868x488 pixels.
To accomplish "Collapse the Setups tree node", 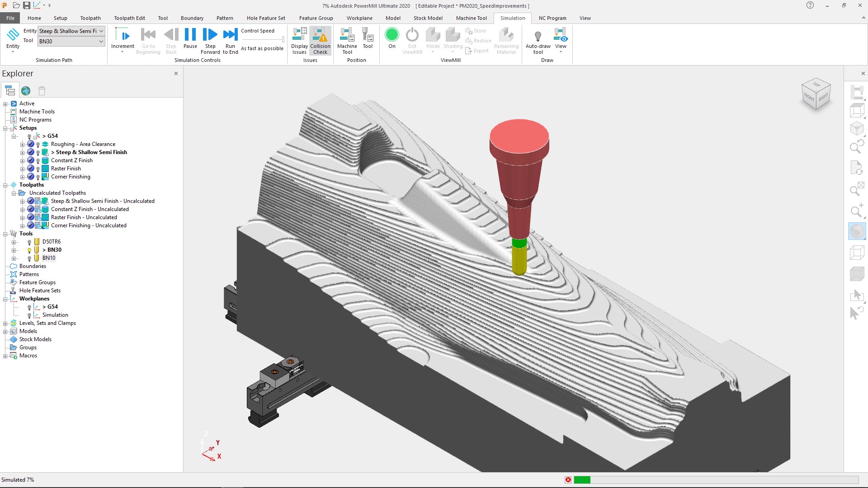I will point(5,128).
